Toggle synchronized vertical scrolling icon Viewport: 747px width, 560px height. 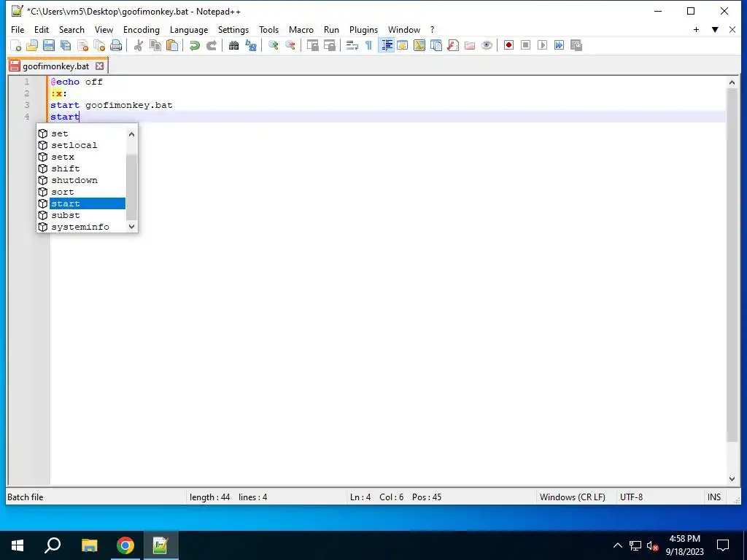312,45
